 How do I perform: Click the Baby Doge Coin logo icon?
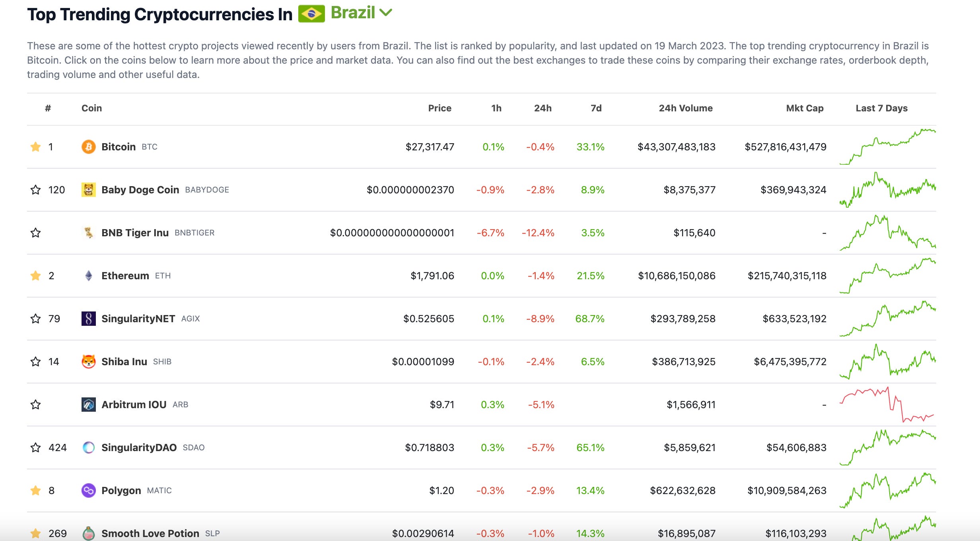tap(88, 190)
